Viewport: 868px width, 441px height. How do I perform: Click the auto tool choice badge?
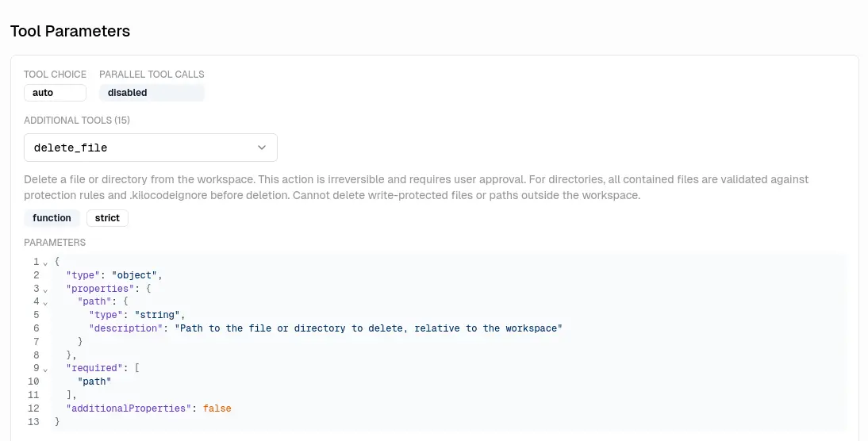[x=54, y=93]
